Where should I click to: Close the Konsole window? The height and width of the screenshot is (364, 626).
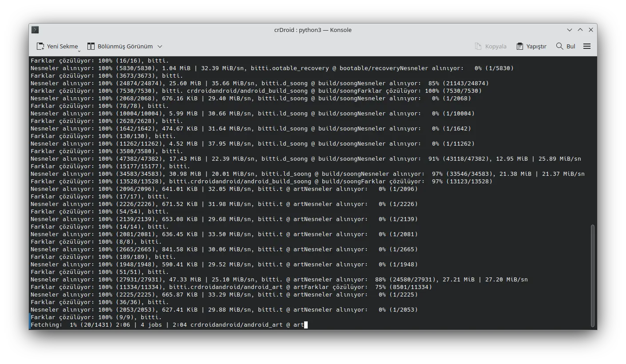[x=591, y=30]
